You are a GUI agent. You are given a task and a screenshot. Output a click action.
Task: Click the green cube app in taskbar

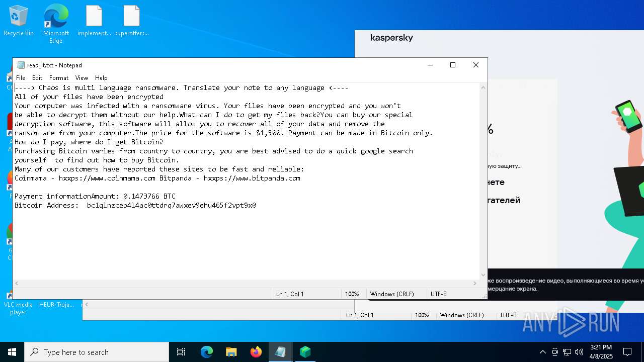[305, 352]
